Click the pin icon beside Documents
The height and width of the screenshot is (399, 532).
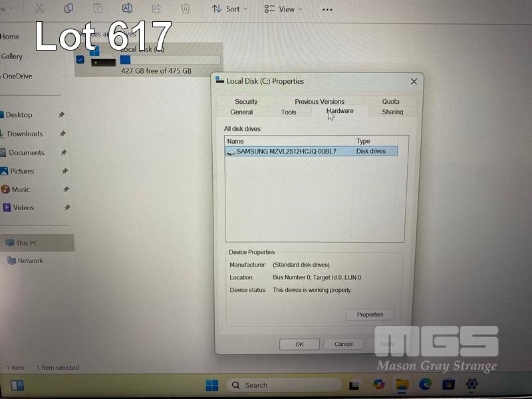64,153
